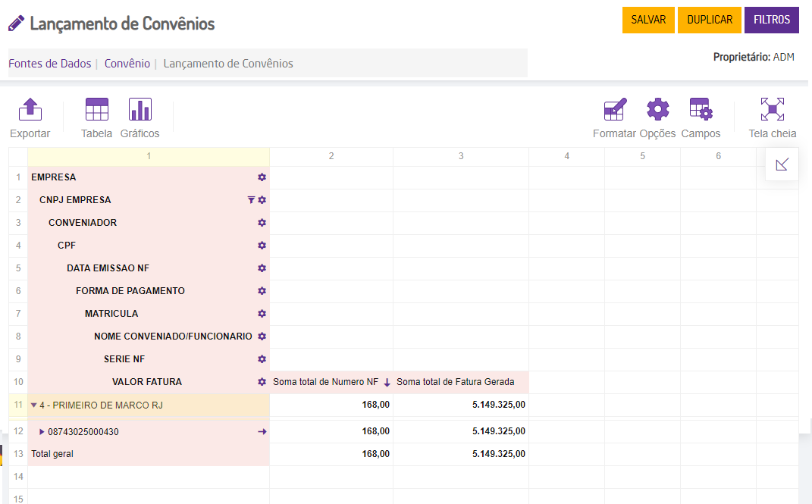Collapse the 4 - PRIMEIRO DE MARCO RJ row
This screenshot has height=504, width=812.
pos(34,405)
